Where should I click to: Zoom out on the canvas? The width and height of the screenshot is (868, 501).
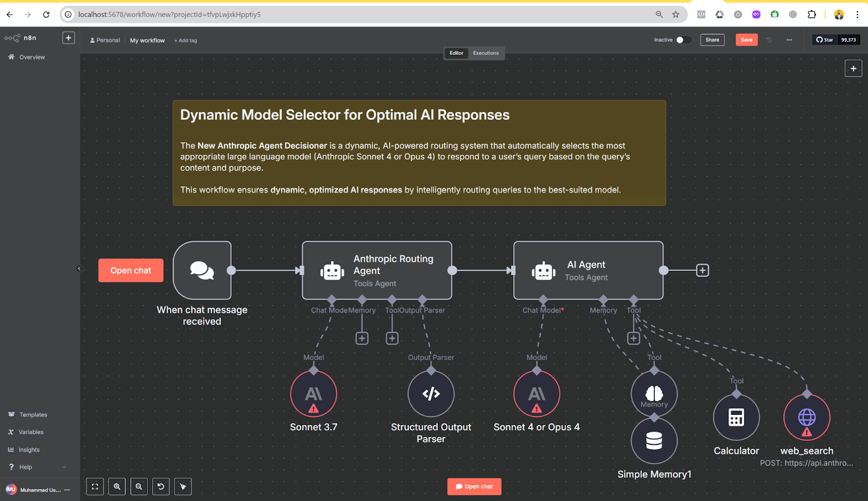pyautogui.click(x=139, y=486)
